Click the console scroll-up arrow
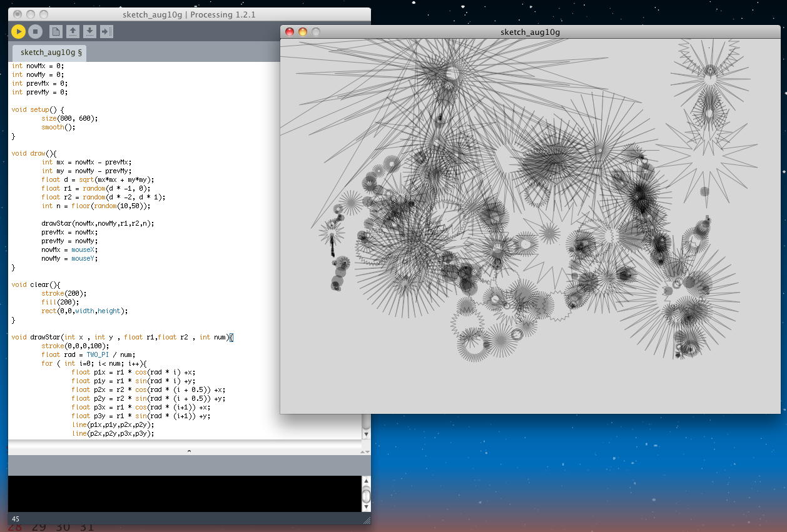The height and width of the screenshot is (532, 787). (x=366, y=481)
